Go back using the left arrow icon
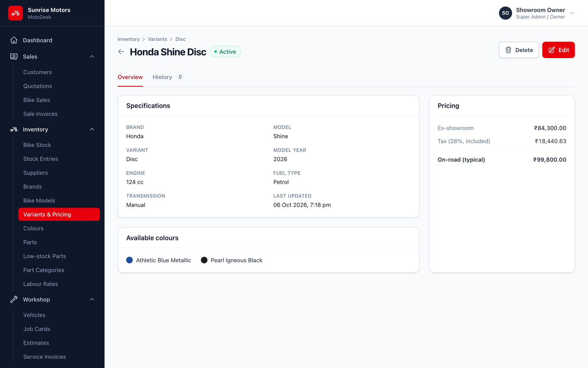The image size is (588, 368). pyautogui.click(x=121, y=52)
